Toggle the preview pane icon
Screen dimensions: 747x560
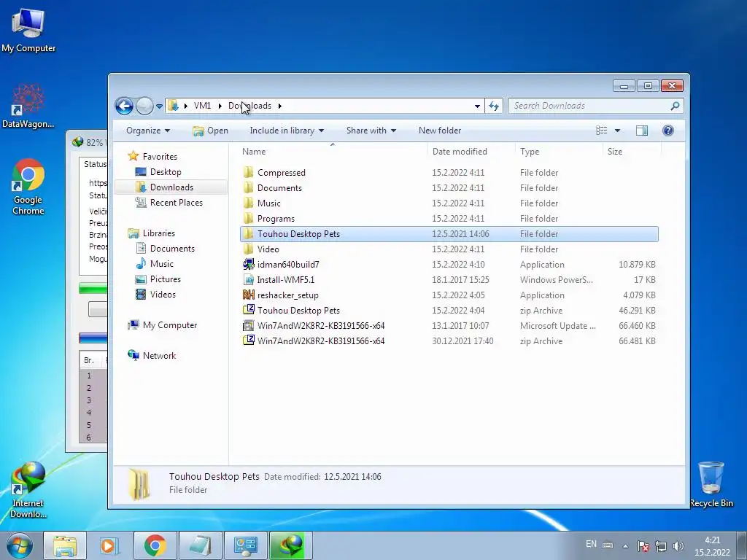[642, 131]
